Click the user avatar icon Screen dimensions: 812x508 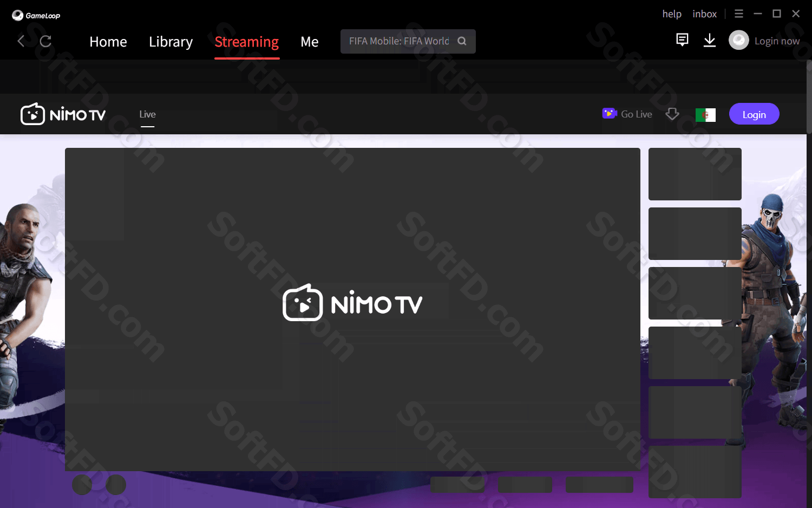739,40
